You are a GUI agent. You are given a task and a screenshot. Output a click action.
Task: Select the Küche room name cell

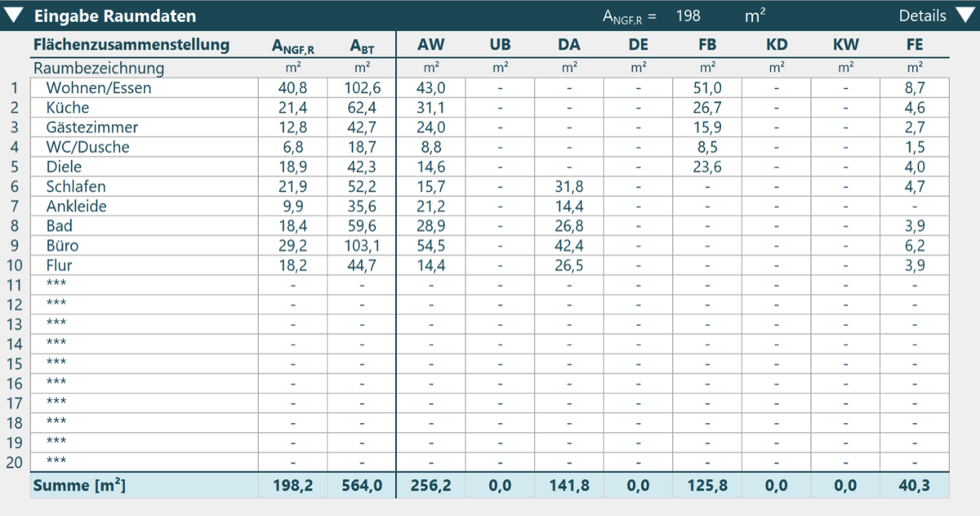145,108
